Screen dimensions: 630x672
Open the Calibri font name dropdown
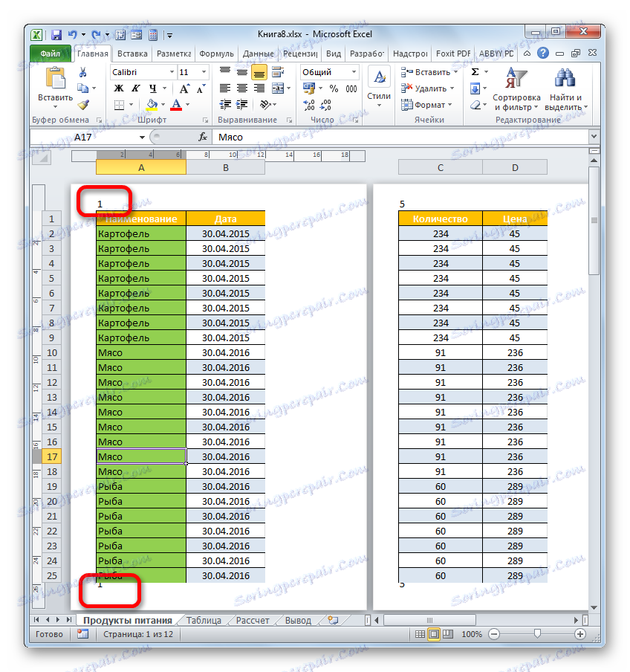click(172, 72)
